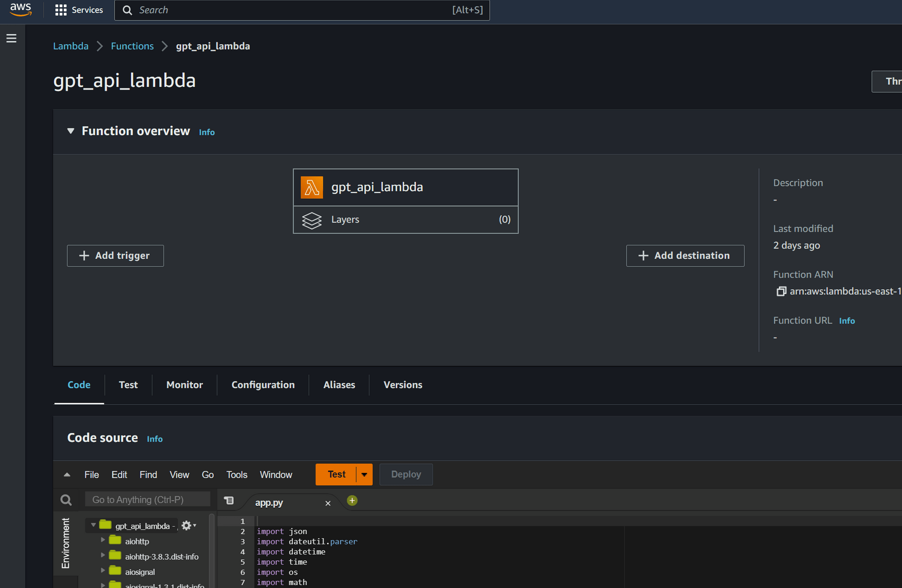
Task: Add a trigger to the function
Action: pos(115,255)
